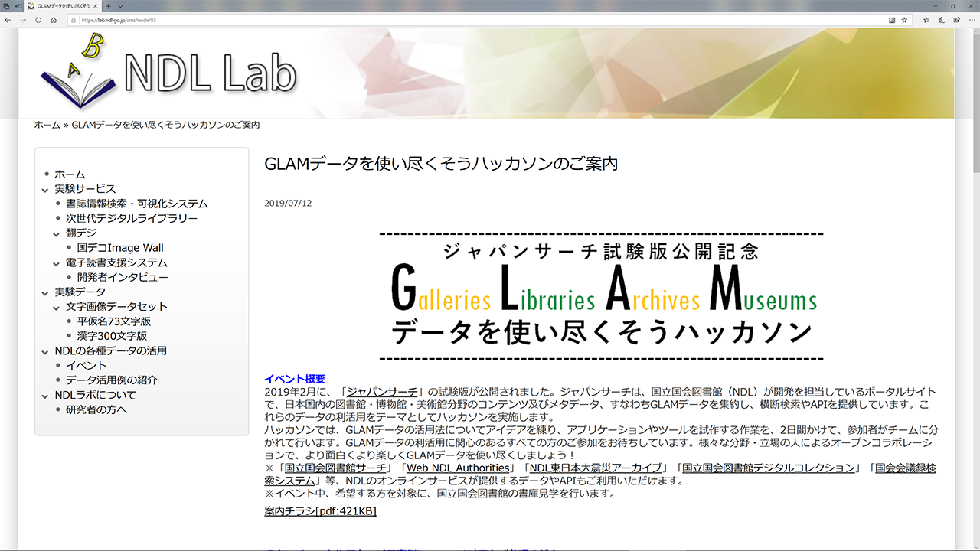Follow the ジャパンサーチ hyperlink
The width and height of the screenshot is (980, 551).
point(381,392)
